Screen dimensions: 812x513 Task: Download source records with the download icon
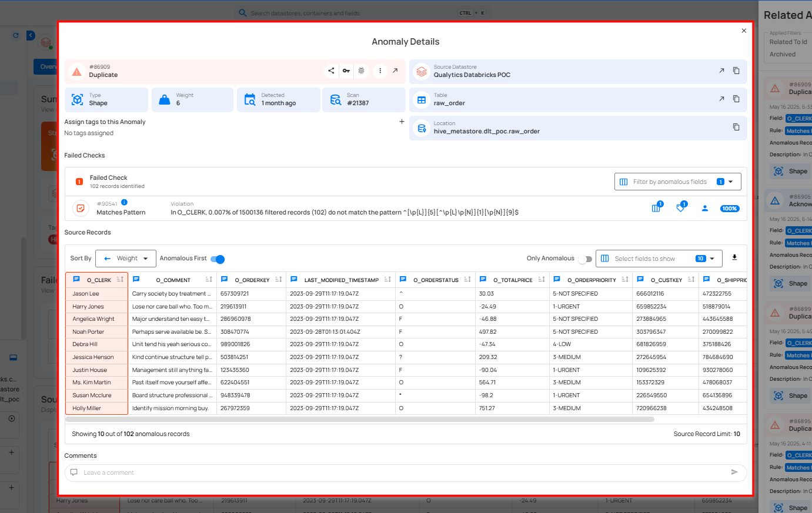click(734, 258)
